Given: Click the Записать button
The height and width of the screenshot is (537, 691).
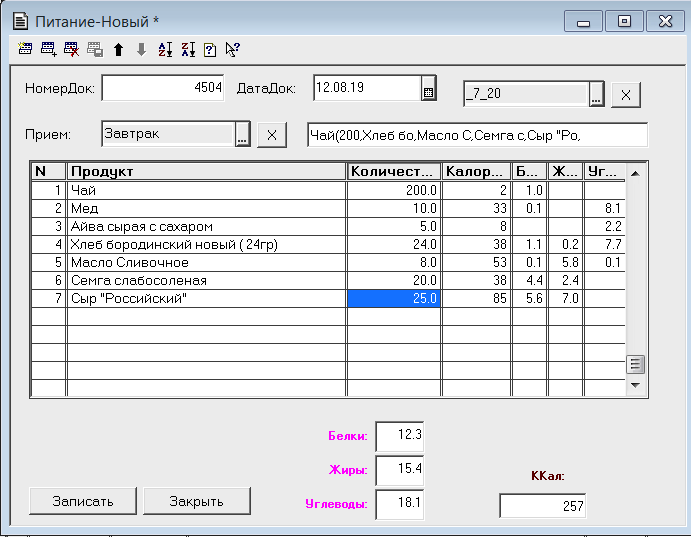Looking at the screenshot, I should click(x=84, y=501).
